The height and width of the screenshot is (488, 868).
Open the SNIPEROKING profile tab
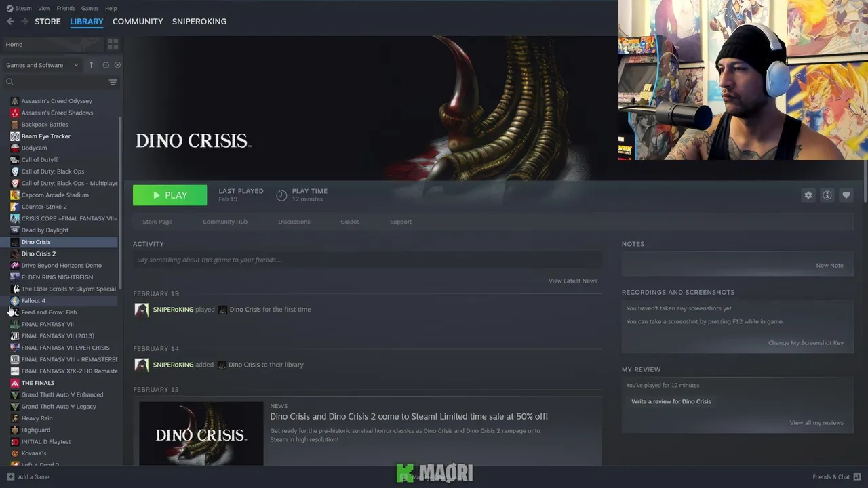pyautogui.click(x=199, y=22)
